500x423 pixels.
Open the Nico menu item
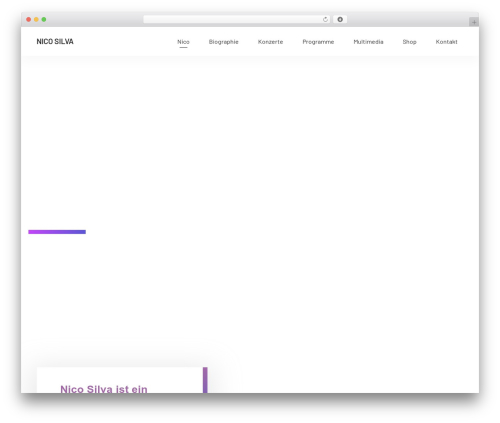tap(183, 42)
